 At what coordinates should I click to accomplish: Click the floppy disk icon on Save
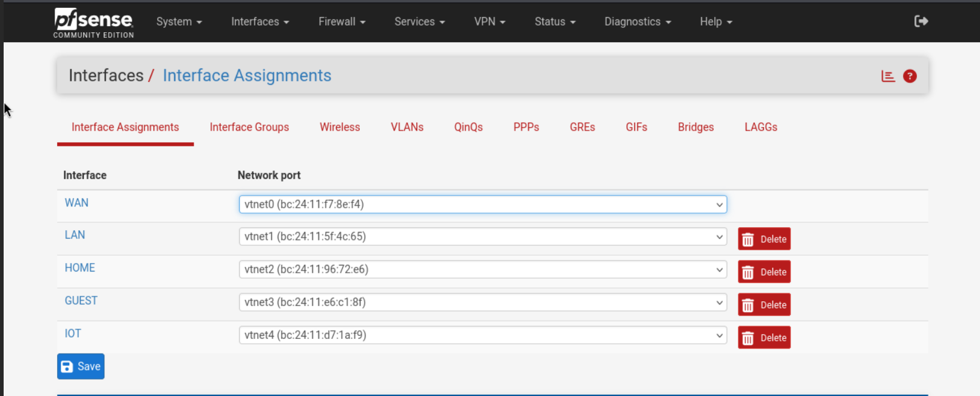[67, 367]
